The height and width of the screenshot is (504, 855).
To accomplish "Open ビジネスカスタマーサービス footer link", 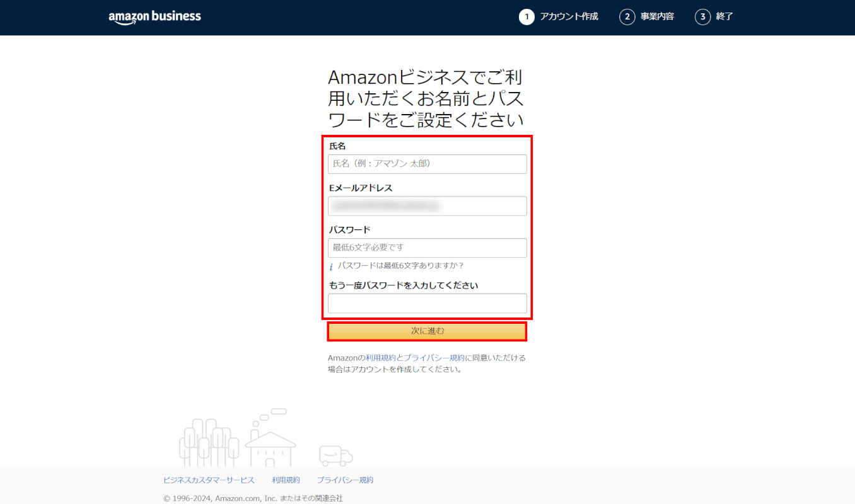I will 209,480.
